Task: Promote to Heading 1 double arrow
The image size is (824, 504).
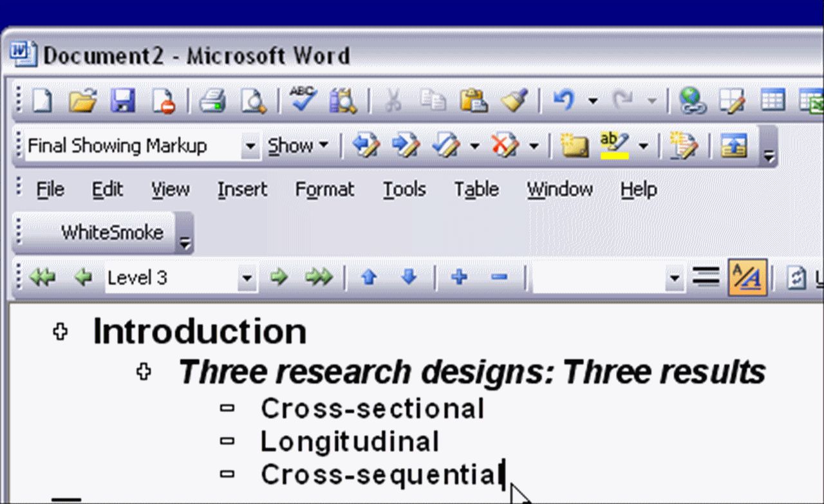Action: tap(42, 277)
